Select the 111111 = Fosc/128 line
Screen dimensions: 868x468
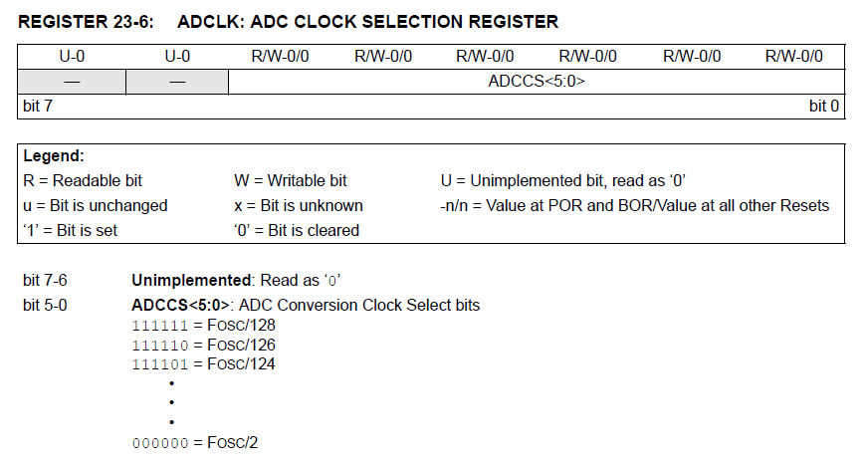203,325
